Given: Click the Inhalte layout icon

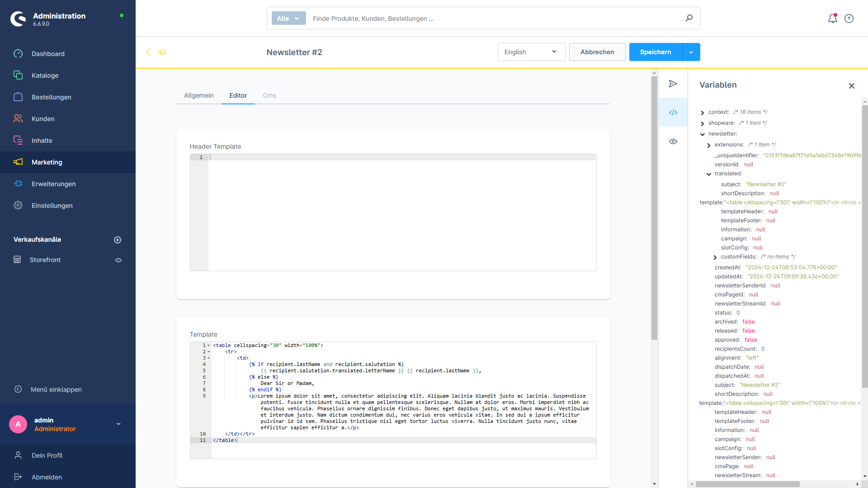Looking at the screenshot, I should tap(18, 141).
